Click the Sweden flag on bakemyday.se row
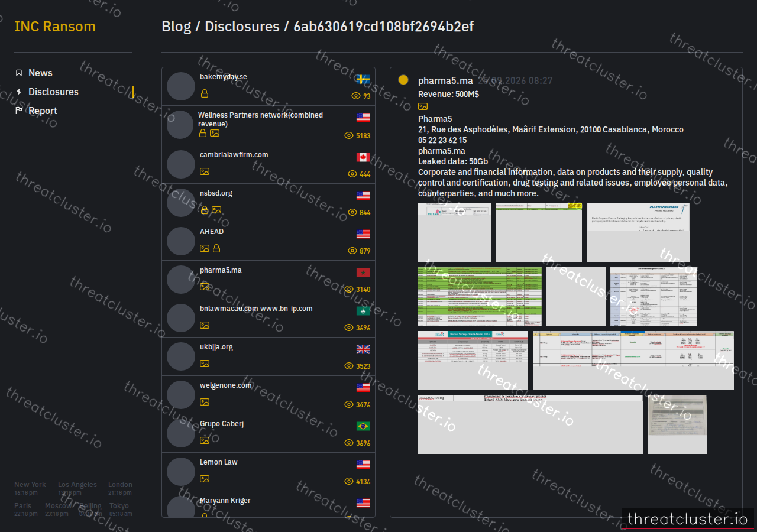Viewport: 757px width, 532px height. 363,79
